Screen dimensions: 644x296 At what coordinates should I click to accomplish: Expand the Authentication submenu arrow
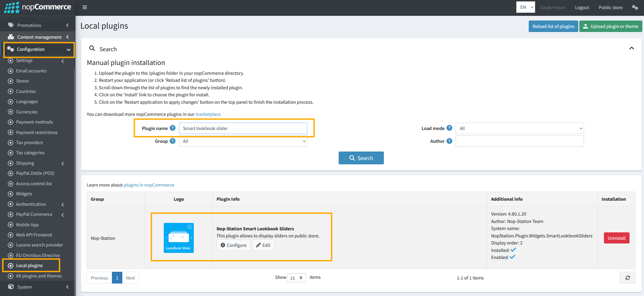(x=63, y=204)
